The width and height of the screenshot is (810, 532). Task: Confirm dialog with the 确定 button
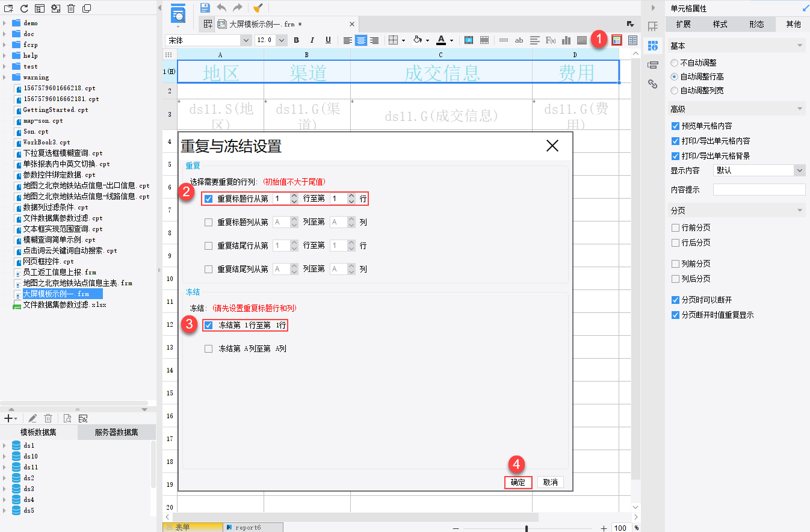click(517, 482)
